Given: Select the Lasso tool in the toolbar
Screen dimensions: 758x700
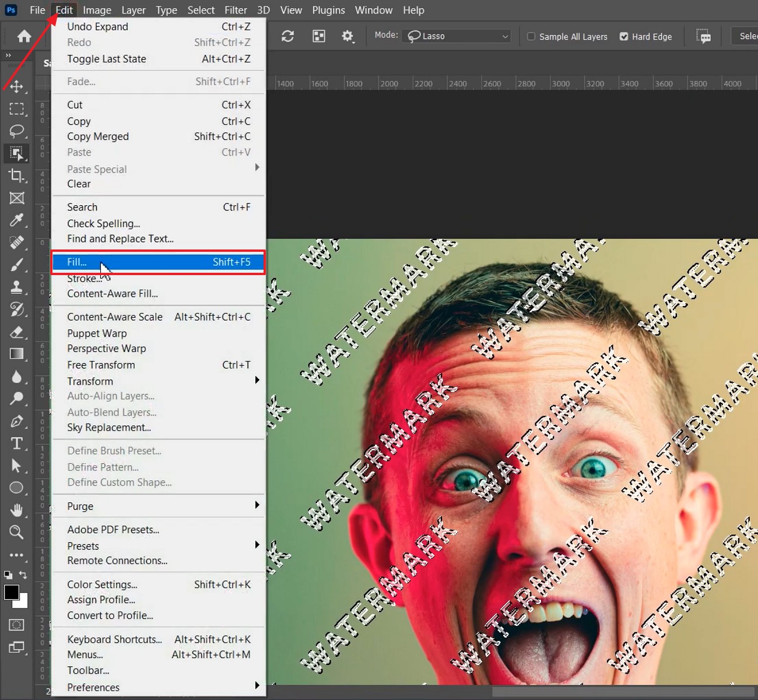Looking at the screenshot, I should [16, 131].
